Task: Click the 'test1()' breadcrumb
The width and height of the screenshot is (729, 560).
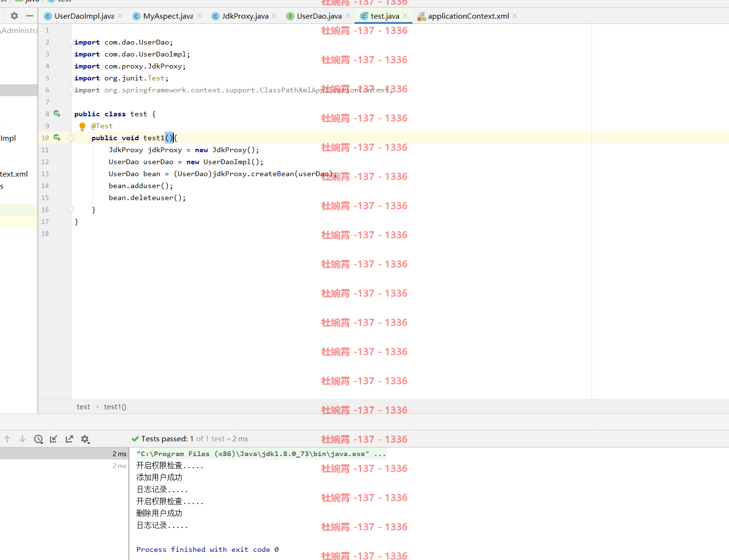Action: pos(115,407)
